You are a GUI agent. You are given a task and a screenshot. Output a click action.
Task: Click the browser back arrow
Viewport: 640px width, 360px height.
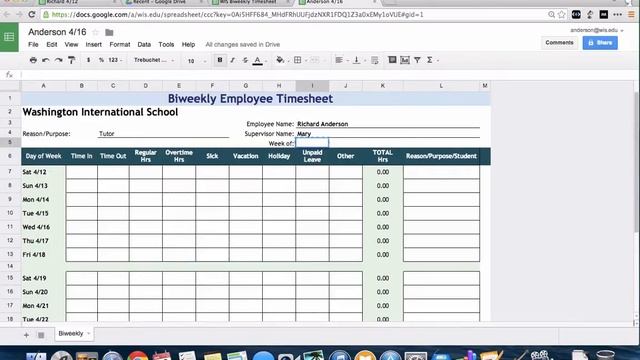[x=7, y=15]
